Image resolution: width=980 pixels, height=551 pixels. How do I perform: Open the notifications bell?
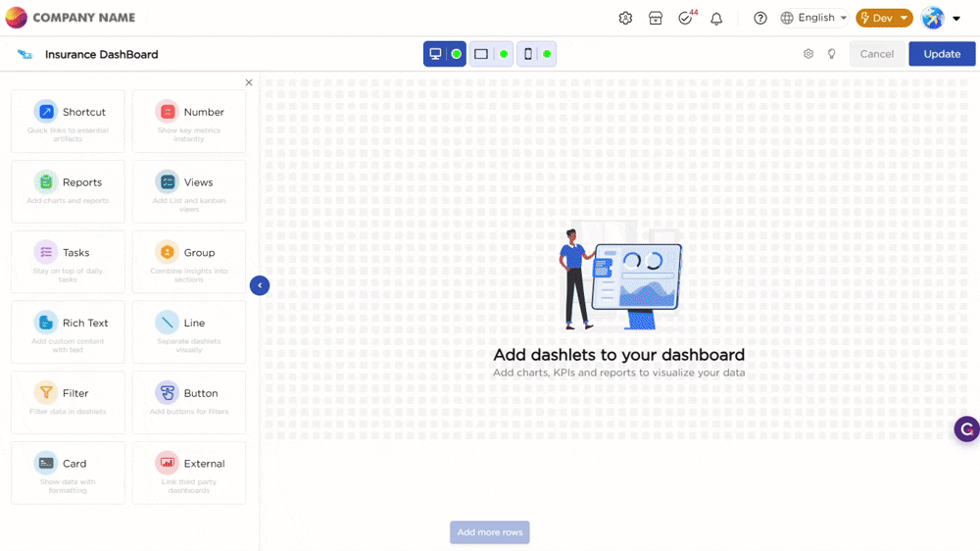coord(716,18)
